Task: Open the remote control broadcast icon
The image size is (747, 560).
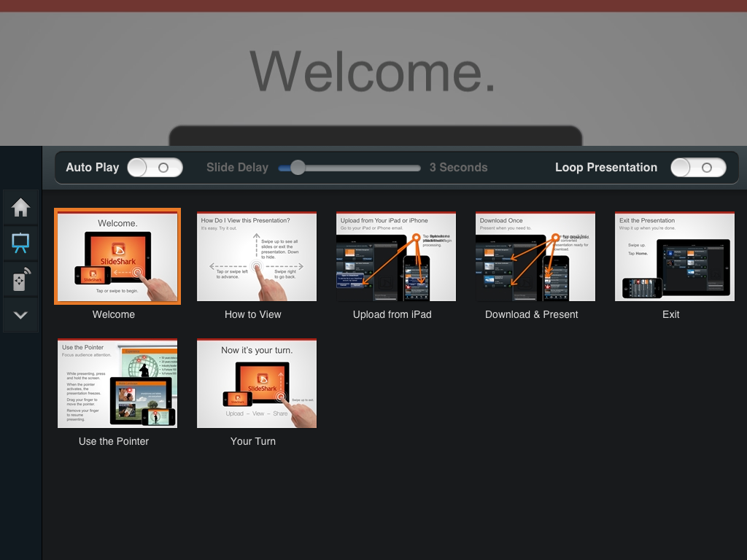Action: click(x=20, y=279)
